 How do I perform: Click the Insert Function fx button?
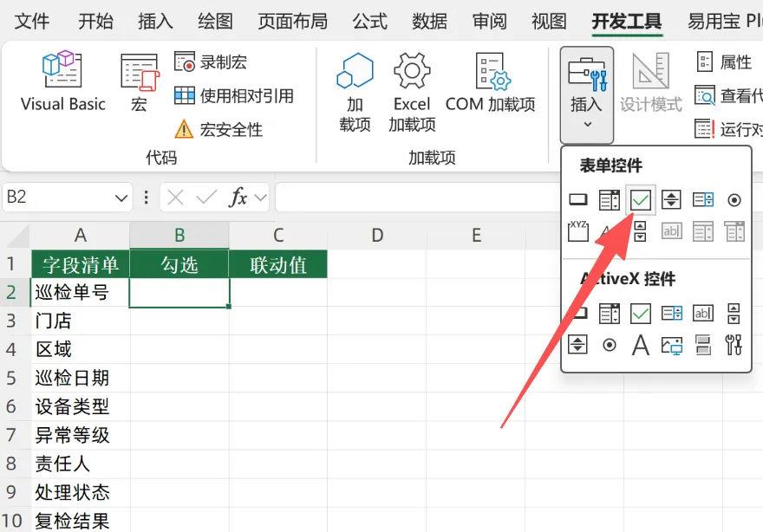tap(238, 198)
